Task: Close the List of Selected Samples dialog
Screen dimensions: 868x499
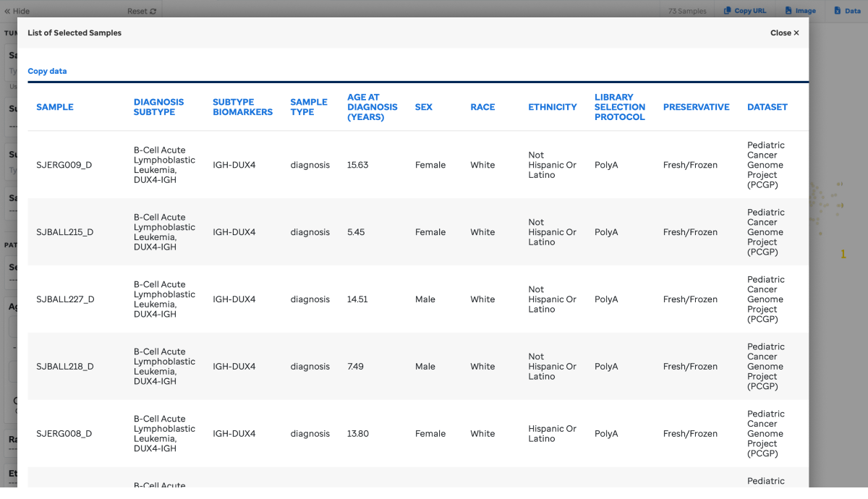Action: point(785,33)
